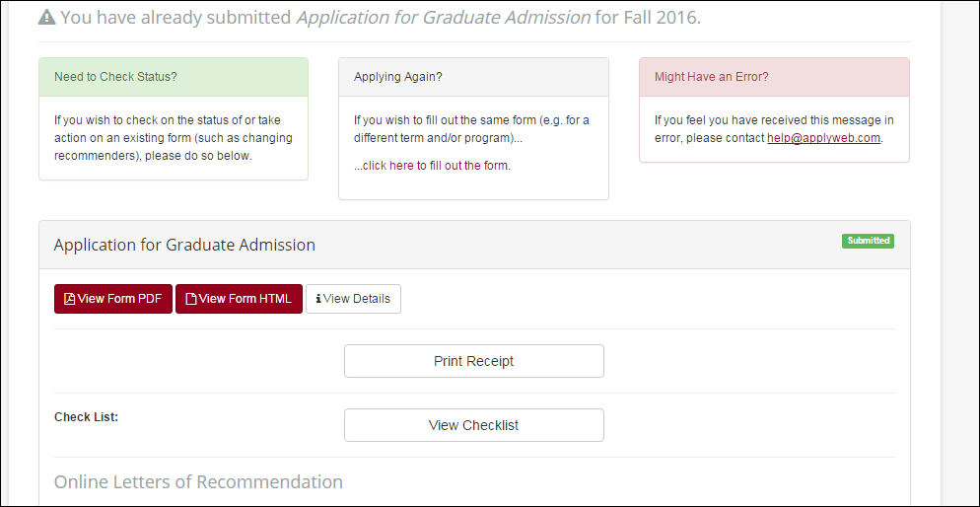Click the 'received this message in error' text
Viewport: 980px width, 507px height.
774,129
